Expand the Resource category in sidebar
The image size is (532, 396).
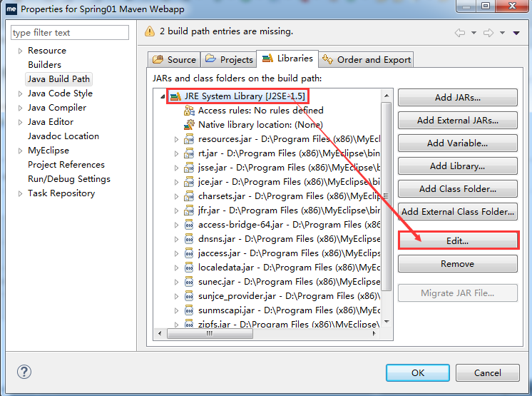pyautogui.click(x=20, y=51)
